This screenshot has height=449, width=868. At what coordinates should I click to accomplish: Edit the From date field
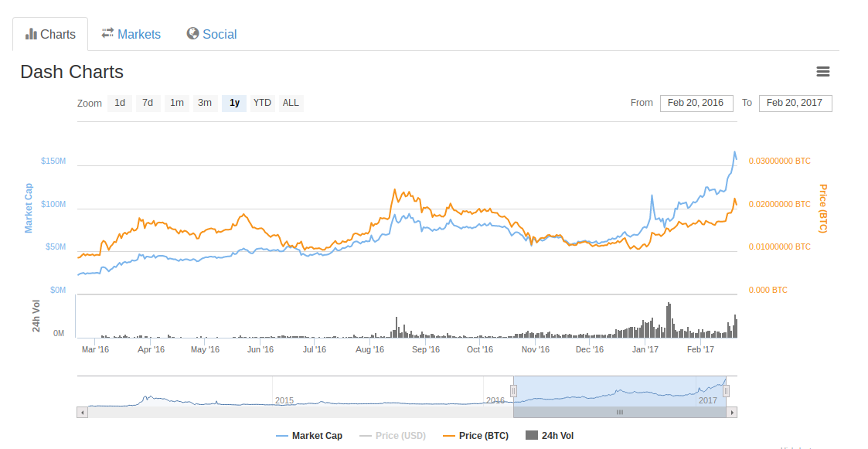pyautogui.click(x=696, y=103)
